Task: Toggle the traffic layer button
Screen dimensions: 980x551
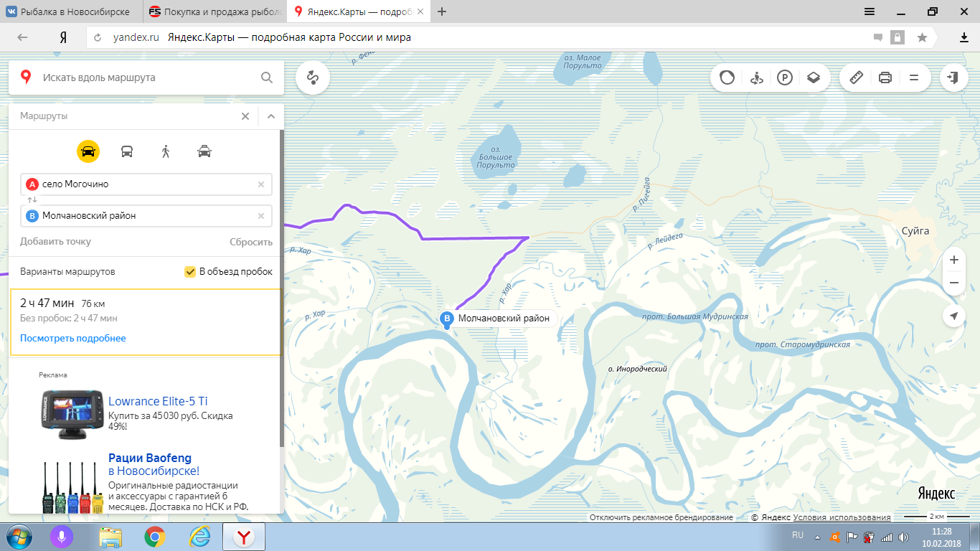Action: [727, 77]
